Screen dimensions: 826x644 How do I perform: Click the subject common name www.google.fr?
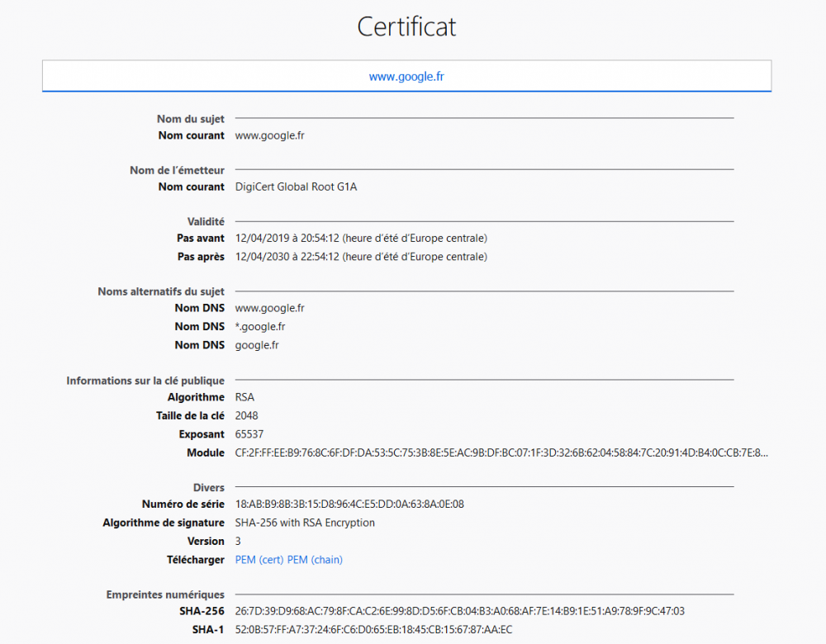269,135
